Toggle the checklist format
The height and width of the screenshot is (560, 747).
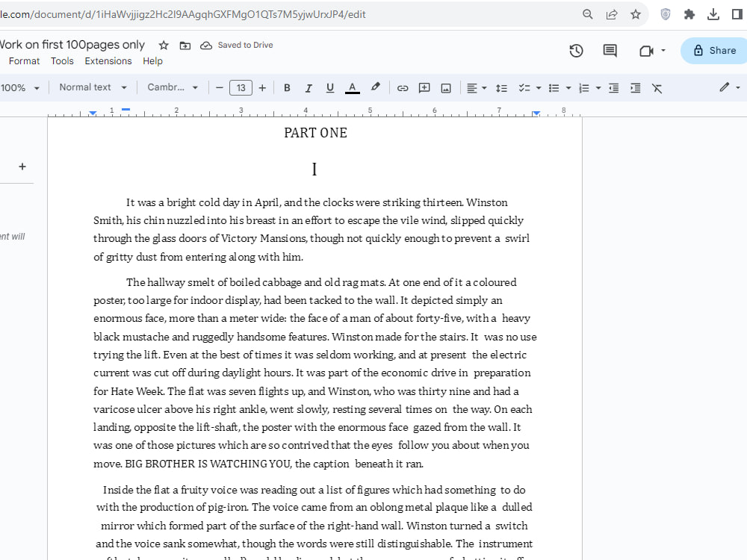point(525,87)
